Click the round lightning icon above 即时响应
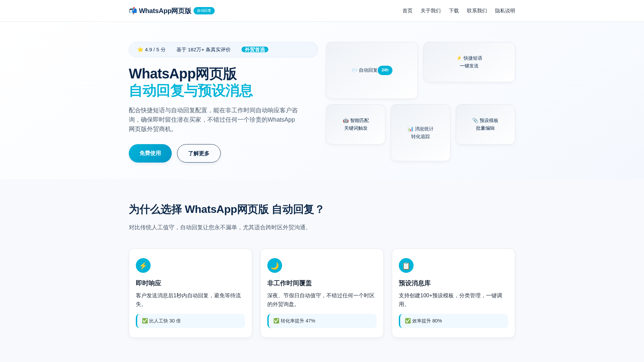 click(143, 265)
